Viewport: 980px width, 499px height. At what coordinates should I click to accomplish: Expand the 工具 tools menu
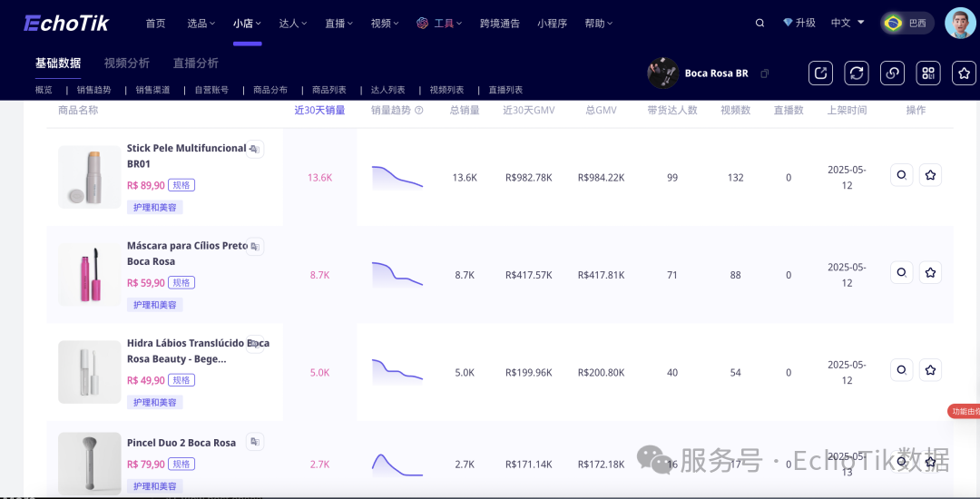point(440,24)
